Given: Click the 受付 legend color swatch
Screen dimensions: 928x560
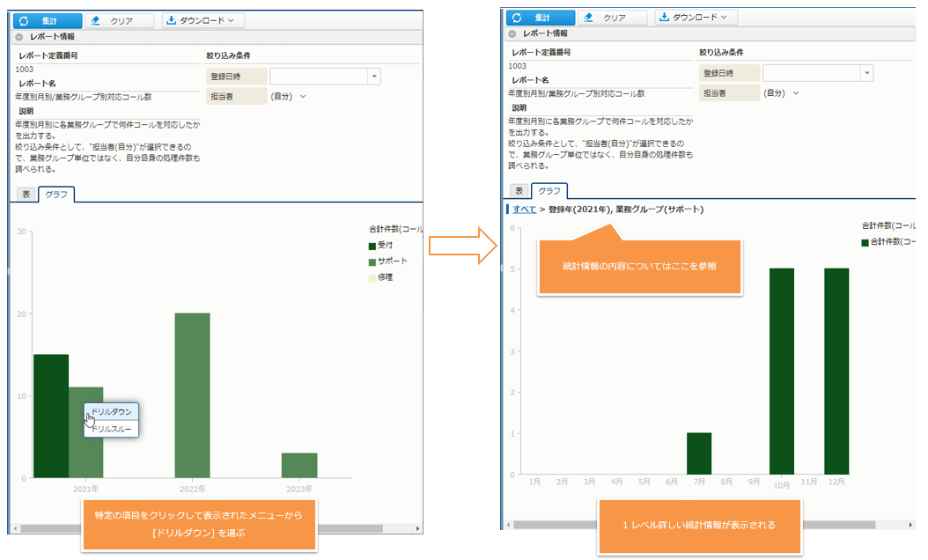Looking at the screenshot, I should pos(372,246).
